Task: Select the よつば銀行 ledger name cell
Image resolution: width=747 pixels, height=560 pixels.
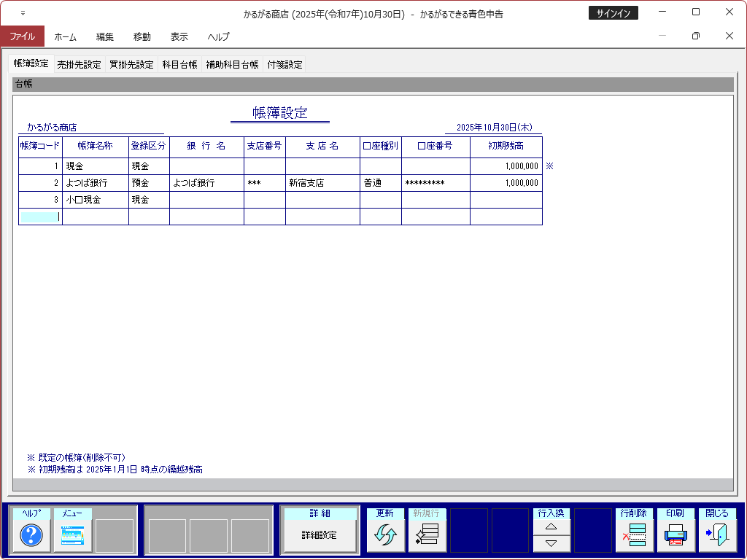Action: (x=95, y=183)
